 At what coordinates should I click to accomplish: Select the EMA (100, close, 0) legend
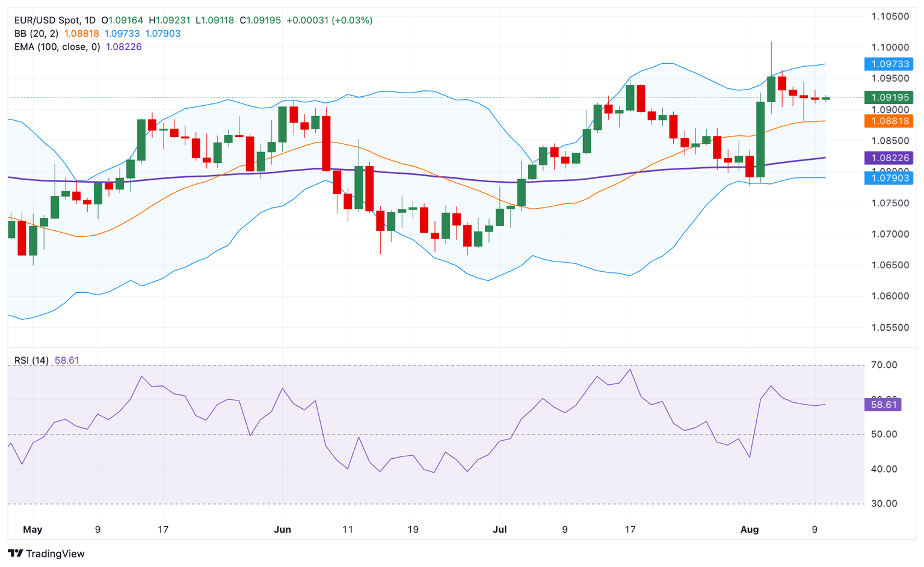pyautogui.click(x=57, y=47)
